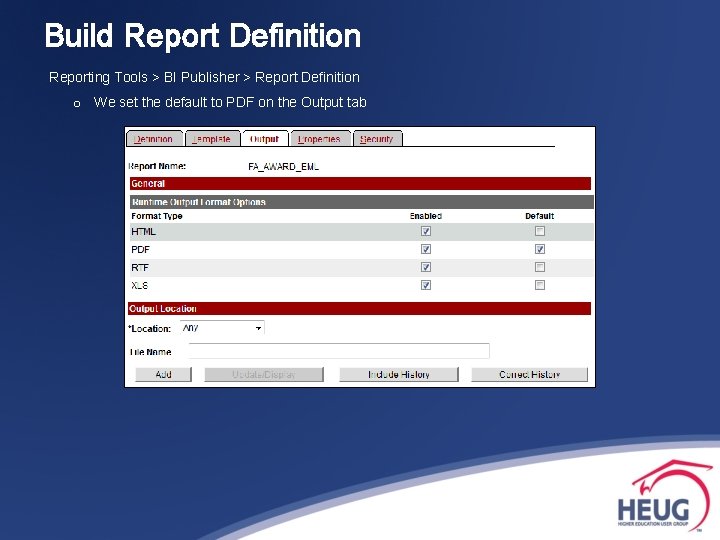Click the HEUG logo
The height and width of the screenshot is (540, 720).
[x=664, y=496]
